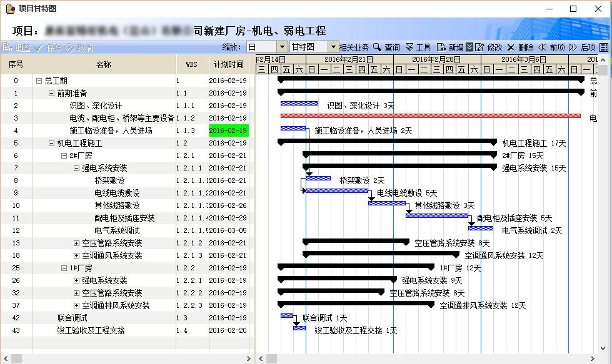Open the 缩放 zoom unit dropdown
Viewport: 612px width, 364px height.
[x=282, y=47]
